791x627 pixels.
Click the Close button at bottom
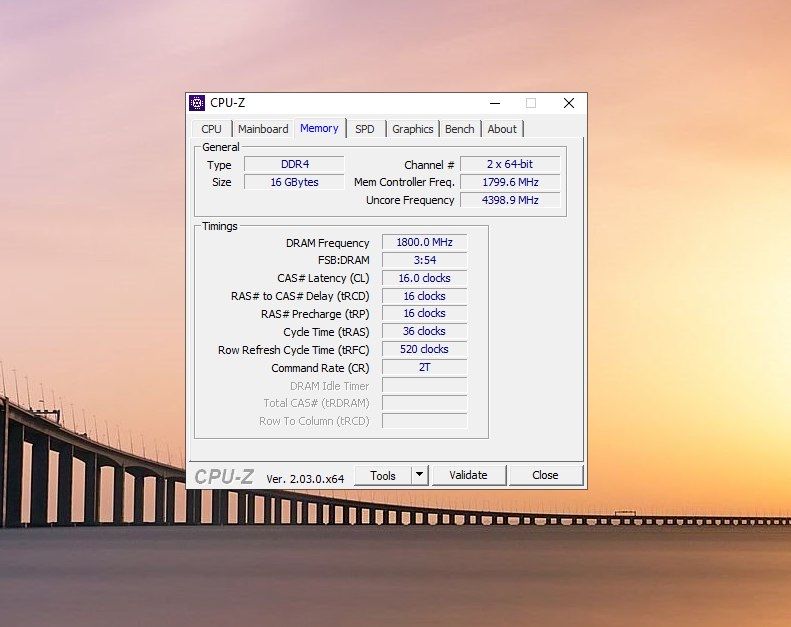545,475
